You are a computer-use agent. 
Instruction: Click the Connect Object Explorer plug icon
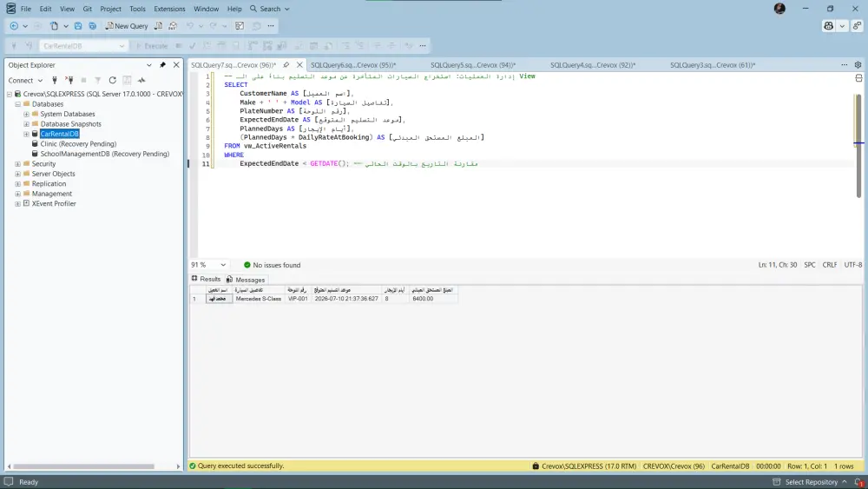[54, 80]
